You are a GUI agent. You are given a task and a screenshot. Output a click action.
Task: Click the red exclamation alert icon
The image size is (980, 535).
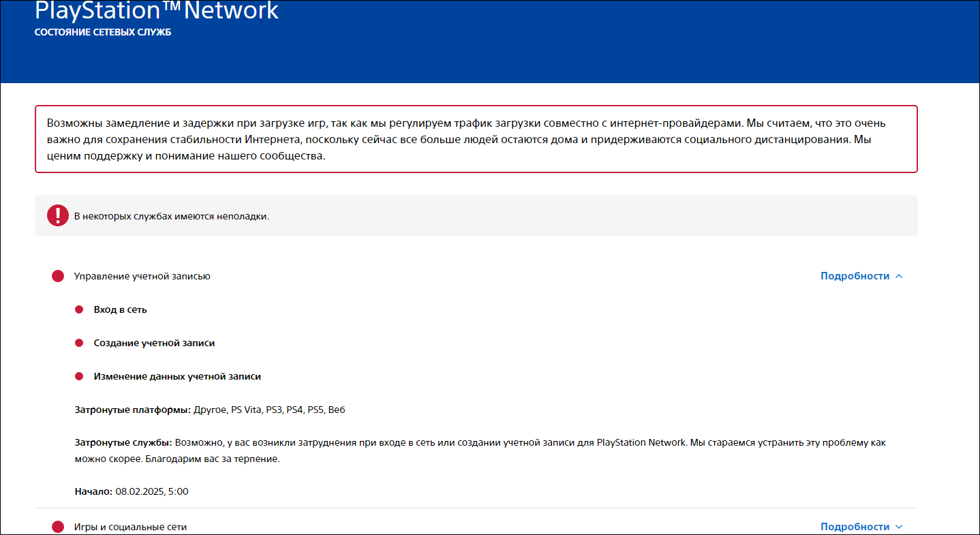pos(58,215)
